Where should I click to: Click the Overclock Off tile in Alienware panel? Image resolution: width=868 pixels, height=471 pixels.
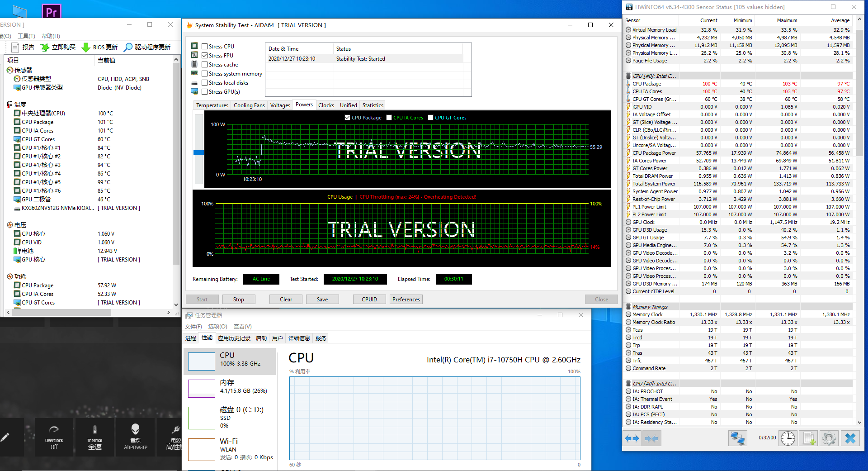(x=54, y=437)
